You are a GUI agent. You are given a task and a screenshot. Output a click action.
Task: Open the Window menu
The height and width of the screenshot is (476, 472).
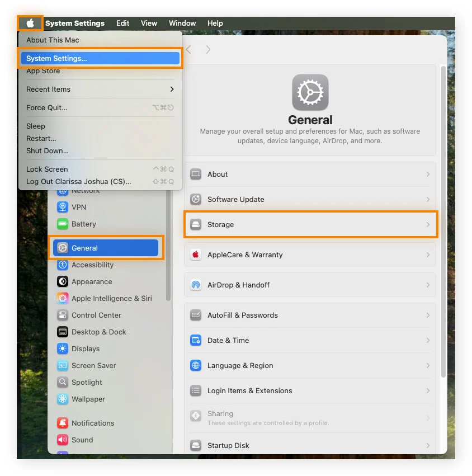pyautogui.click(x=182, y=23)
